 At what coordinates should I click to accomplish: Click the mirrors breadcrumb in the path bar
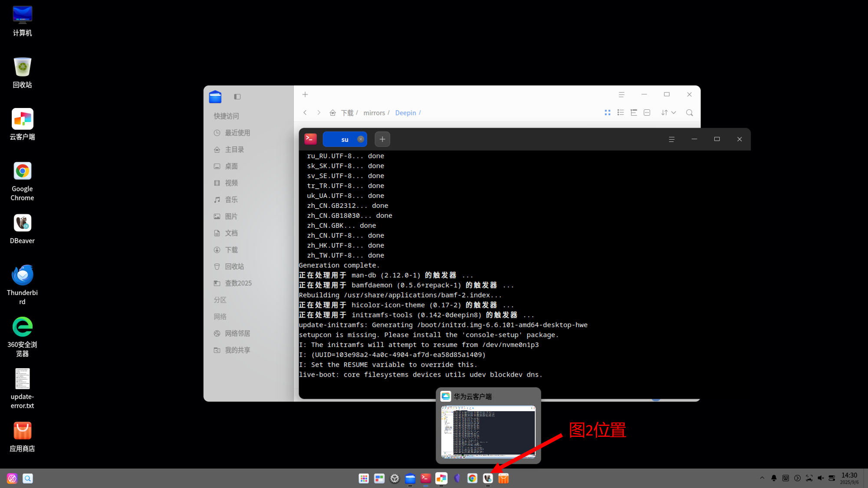(374, 113)
